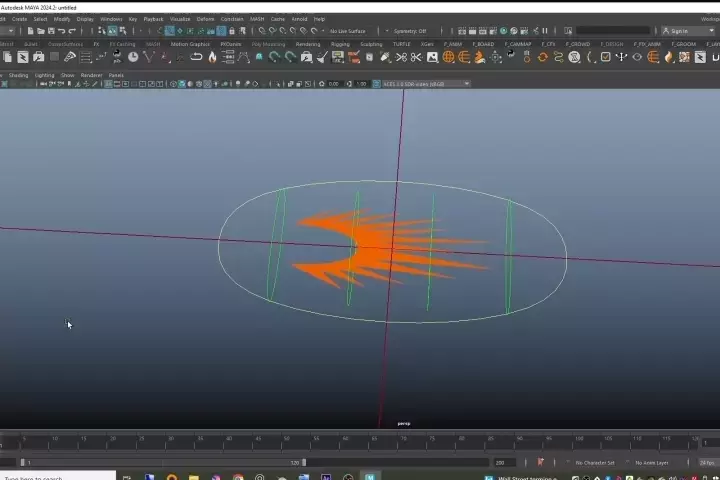Click the checkbox-shaped shelf icon

[606, 57]
